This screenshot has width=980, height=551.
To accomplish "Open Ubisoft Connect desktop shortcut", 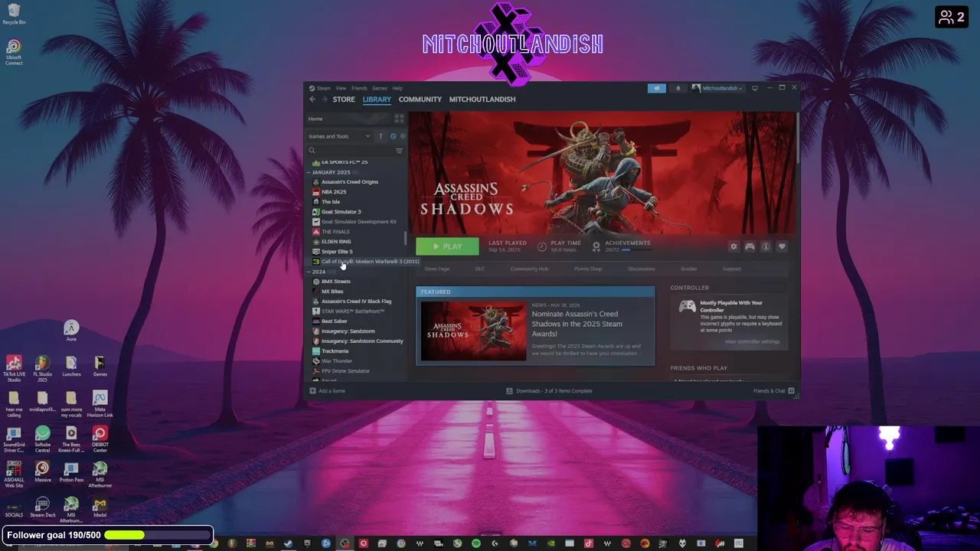I will coord(14,53).
